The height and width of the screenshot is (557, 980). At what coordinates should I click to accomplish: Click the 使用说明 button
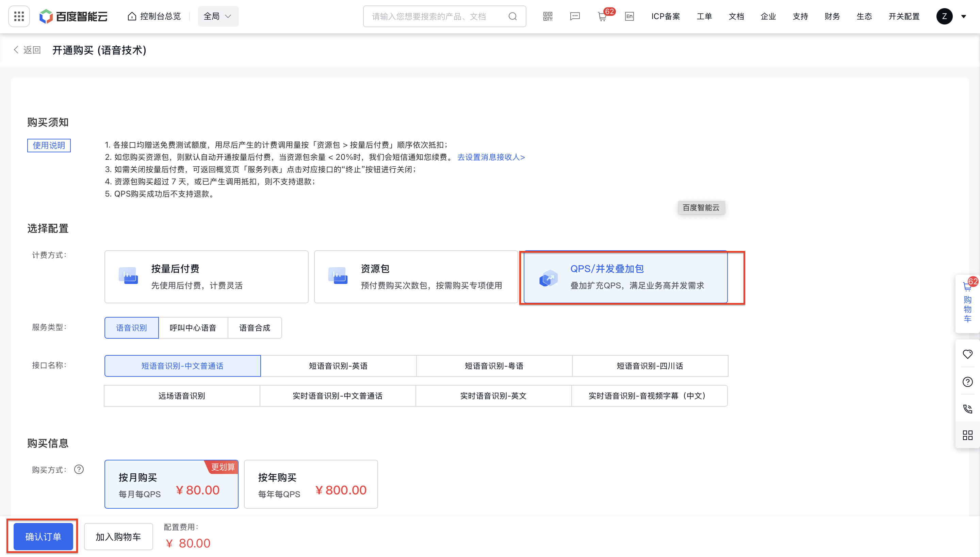tap(49, 146)
